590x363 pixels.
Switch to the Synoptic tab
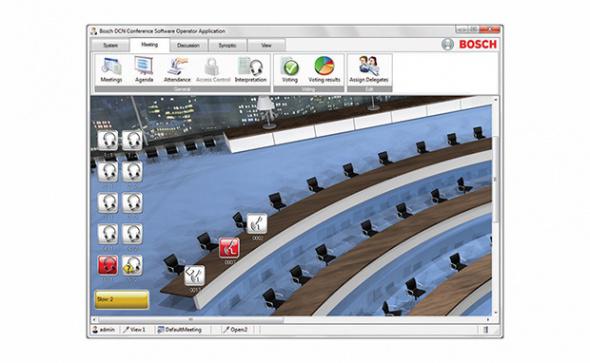pos(227,46)
